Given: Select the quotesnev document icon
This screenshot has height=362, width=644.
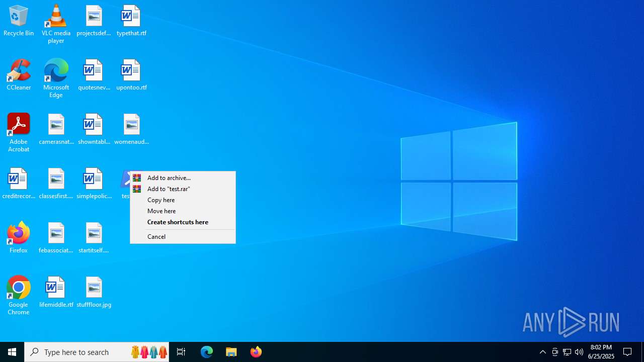Looking at the screenshot, I should (94, 75).
